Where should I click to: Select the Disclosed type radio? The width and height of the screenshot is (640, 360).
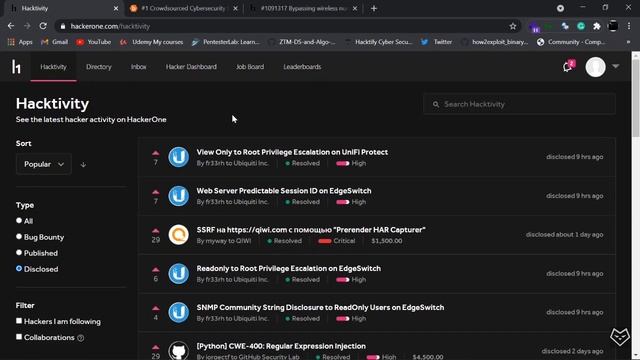(19, 269)
